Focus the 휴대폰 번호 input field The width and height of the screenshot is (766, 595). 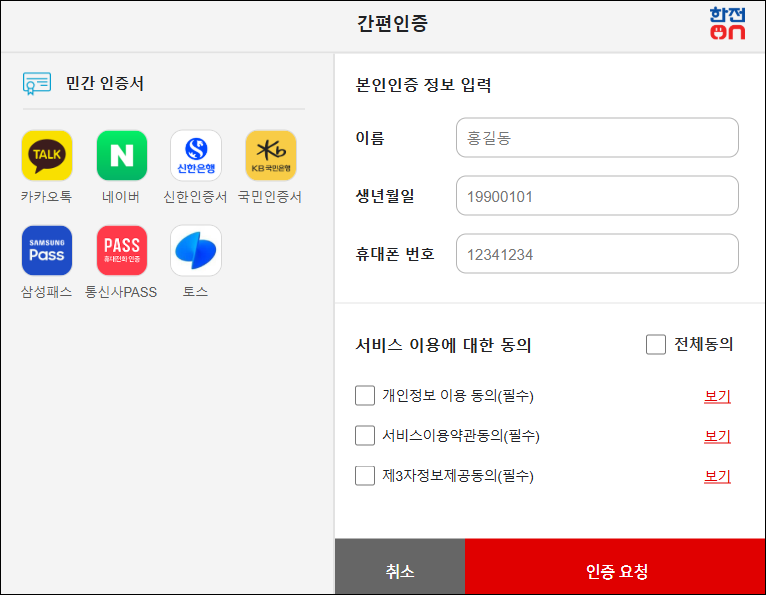[597, 254]
